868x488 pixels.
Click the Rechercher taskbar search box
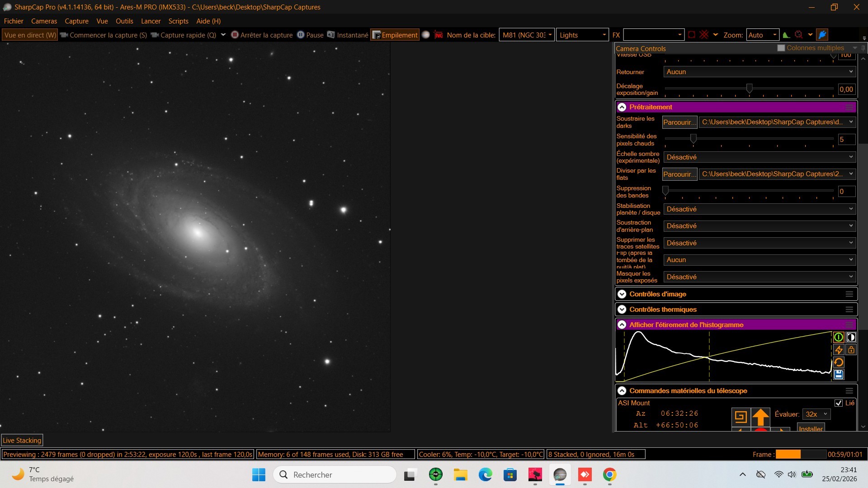point(335,475)
